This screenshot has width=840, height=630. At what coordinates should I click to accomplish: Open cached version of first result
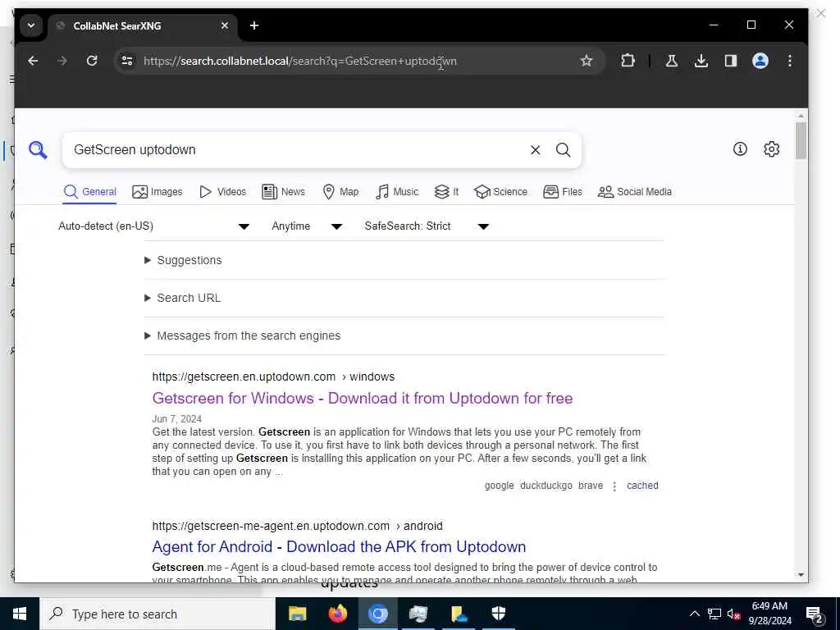pos(642,486)
